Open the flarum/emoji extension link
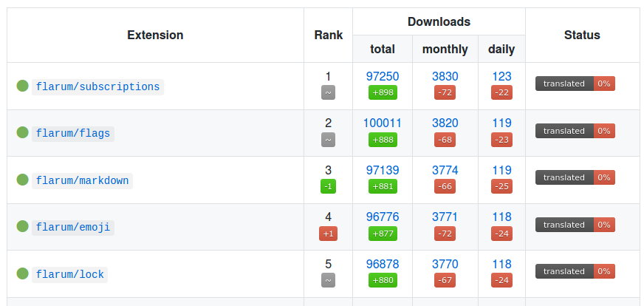 click(x=73, y=228)
